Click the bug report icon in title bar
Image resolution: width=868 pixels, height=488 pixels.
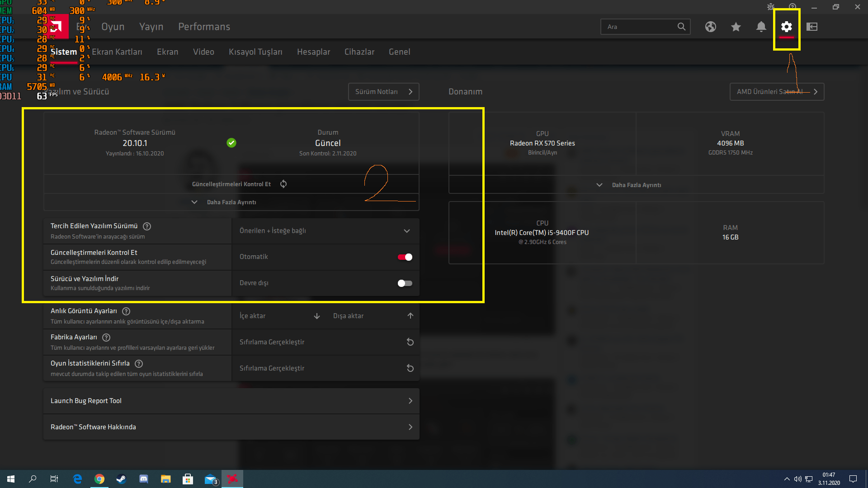(x=771, y=7)
